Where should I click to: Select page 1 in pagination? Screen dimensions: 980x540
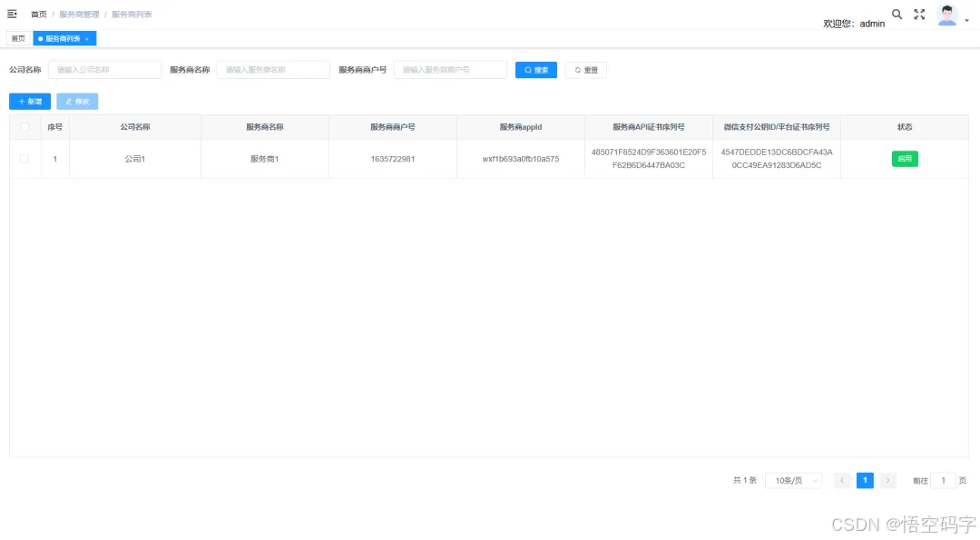pos(865,481)
